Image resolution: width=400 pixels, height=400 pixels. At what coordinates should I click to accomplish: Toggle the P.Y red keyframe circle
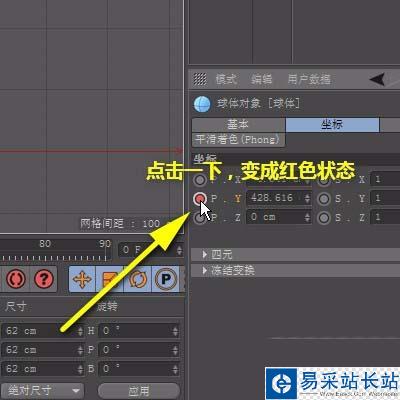click(x=200, y=199)
